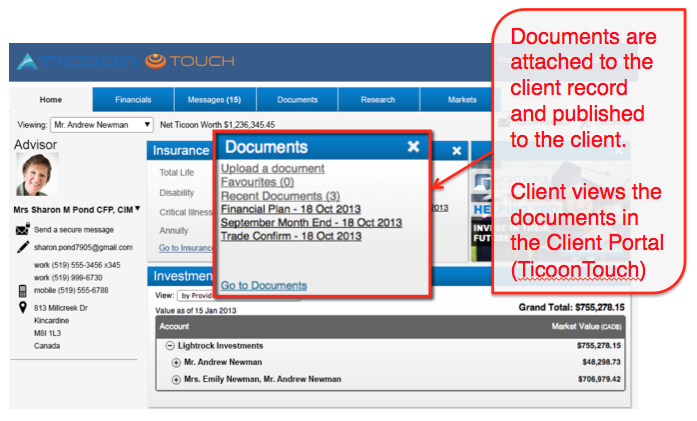This screenshot has height=421, width=697.
Task: Click the pencil email icon
Action: pyautogui.click(x=23, y=247)
